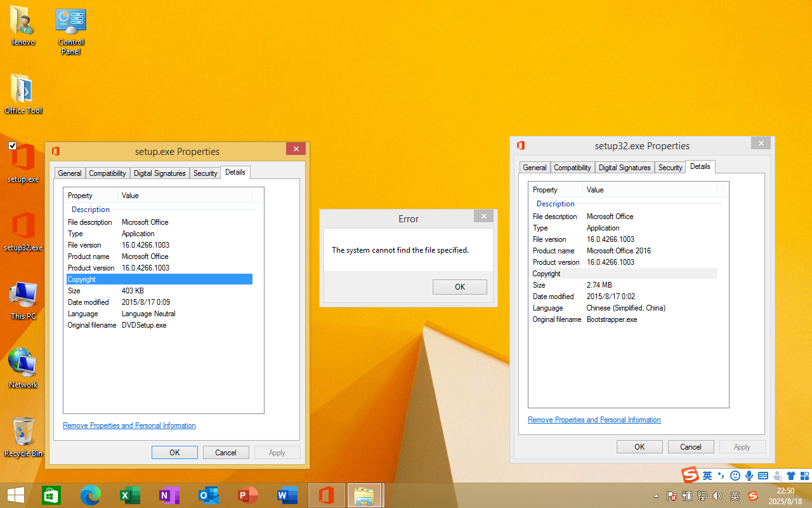Click Remove Properties link in setup.exe Properties
812x508 pixels.
pos(129,425)
